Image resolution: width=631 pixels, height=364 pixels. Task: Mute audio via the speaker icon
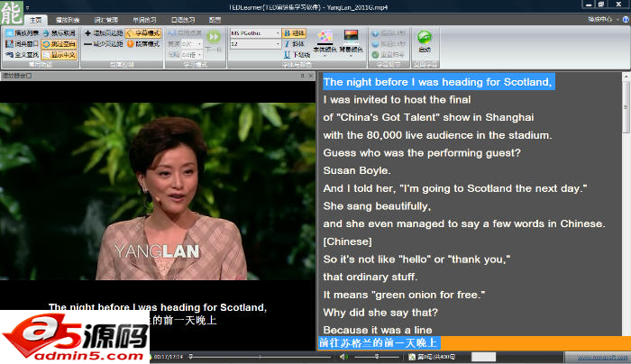point(343,357)
